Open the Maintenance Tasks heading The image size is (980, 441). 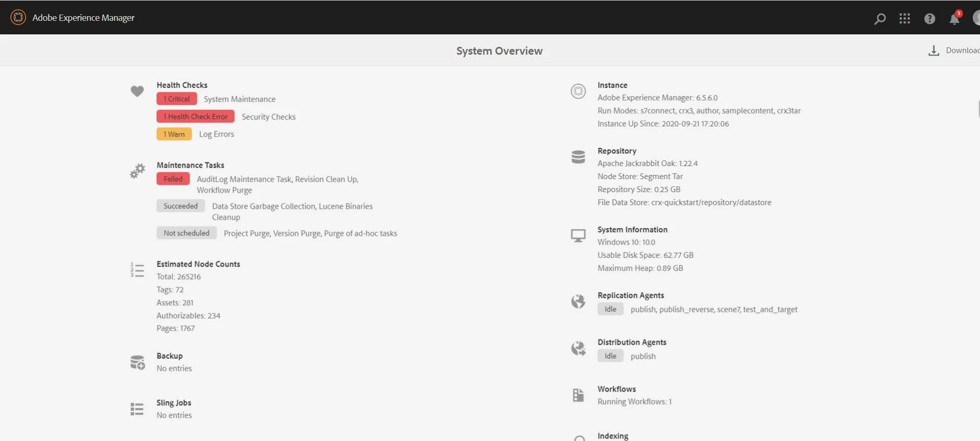click(190, 165)
